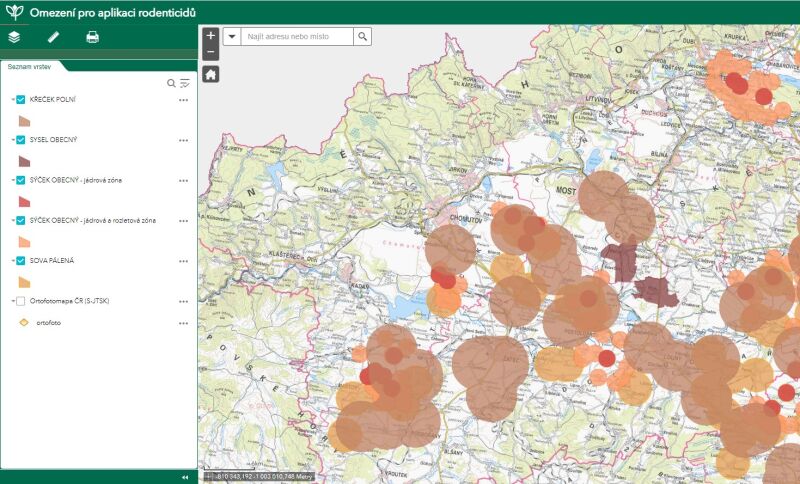This screenshot has height=484, width=800.
Task: Open the draw/measure pencil tool
Action: [x=54, y=37]
